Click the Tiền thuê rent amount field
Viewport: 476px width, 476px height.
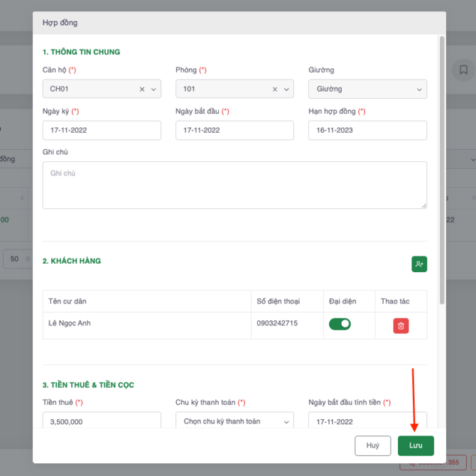[x=102, y=421]
